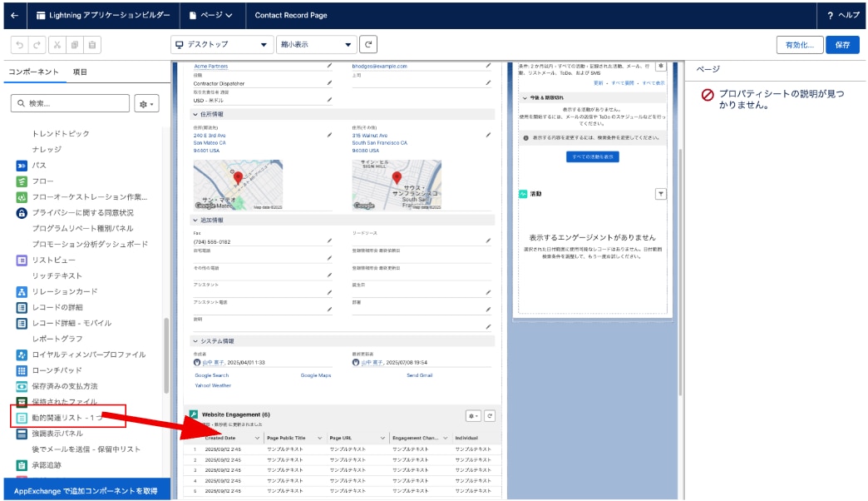Click the undo icon in toolbar
Image resolution: width=868 pixels, height=501 pixels.
21,45
